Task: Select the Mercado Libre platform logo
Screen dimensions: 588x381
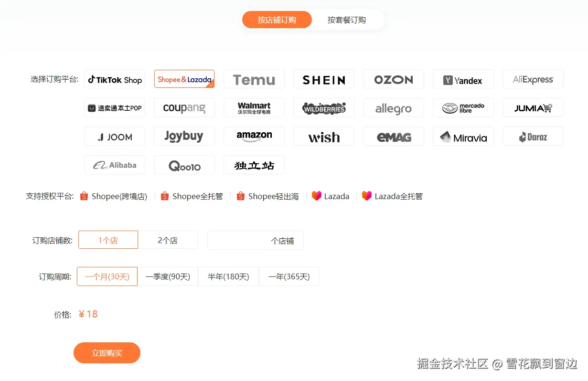Action: tap(463, 108)
